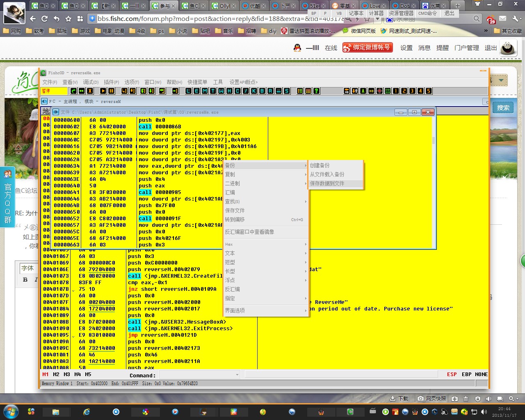
Task: Click the close program X icon in debugger toolbar
Action: [x=90, y=91]
